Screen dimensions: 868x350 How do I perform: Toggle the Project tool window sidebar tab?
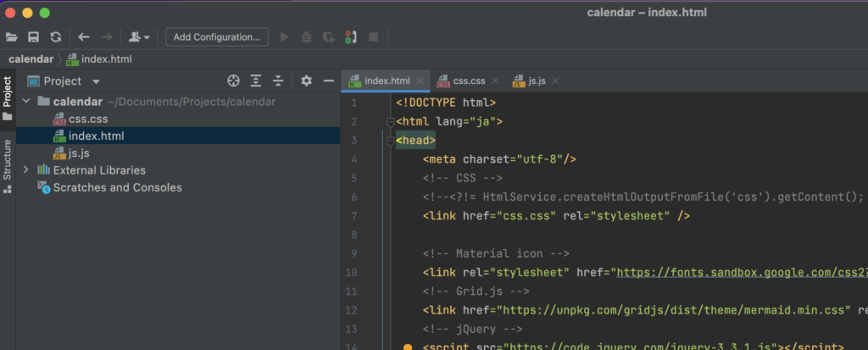pyautogui.click(x=7, y=98)
